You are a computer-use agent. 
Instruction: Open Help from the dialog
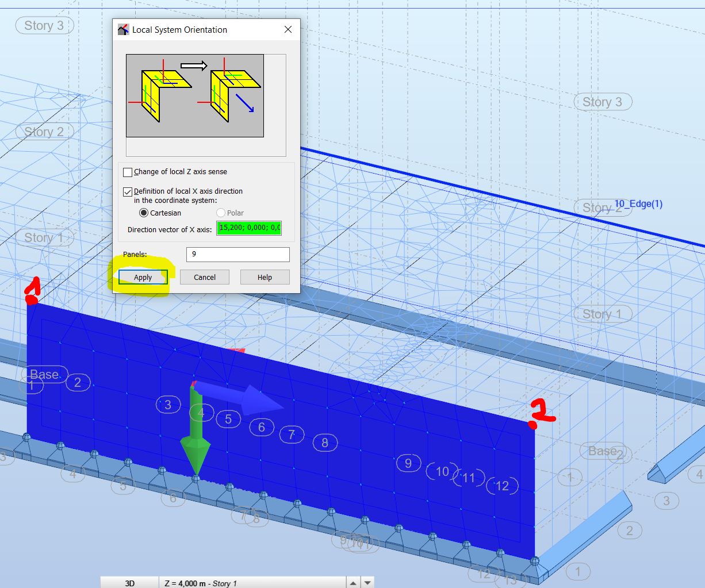tap(265, 276)
